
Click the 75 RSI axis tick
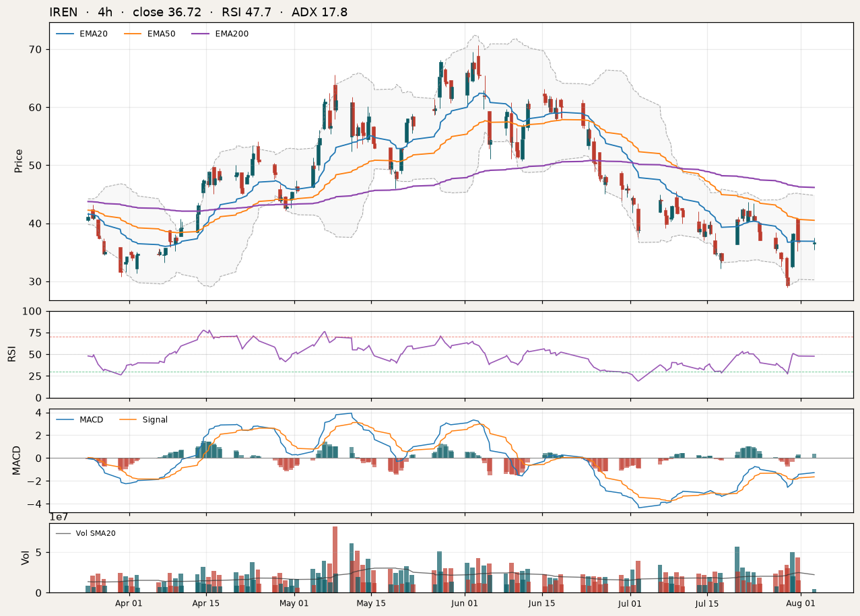point(36,333)
